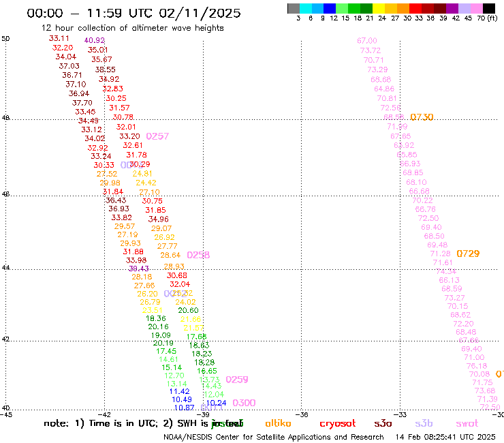Click the note text 'Time is in UTC'
Image resolution: width=504 pixels, height=443 pixels.
click(123, 423)
